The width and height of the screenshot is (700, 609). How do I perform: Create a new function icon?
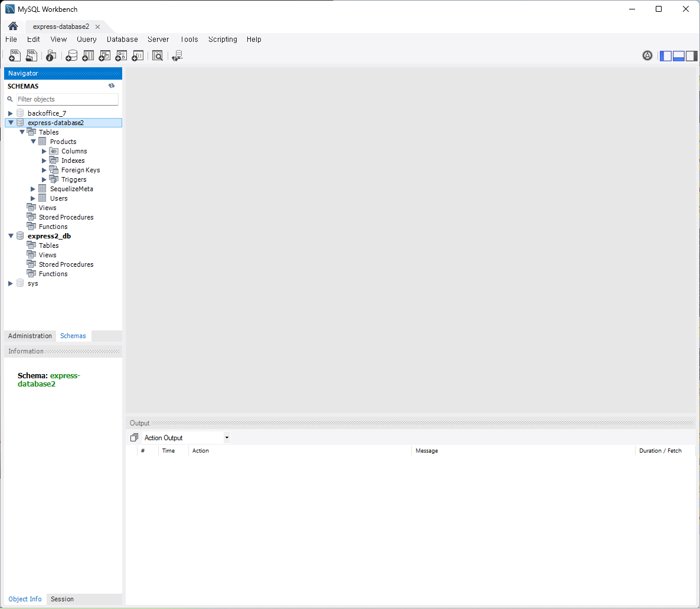click(x=138, y=55)
